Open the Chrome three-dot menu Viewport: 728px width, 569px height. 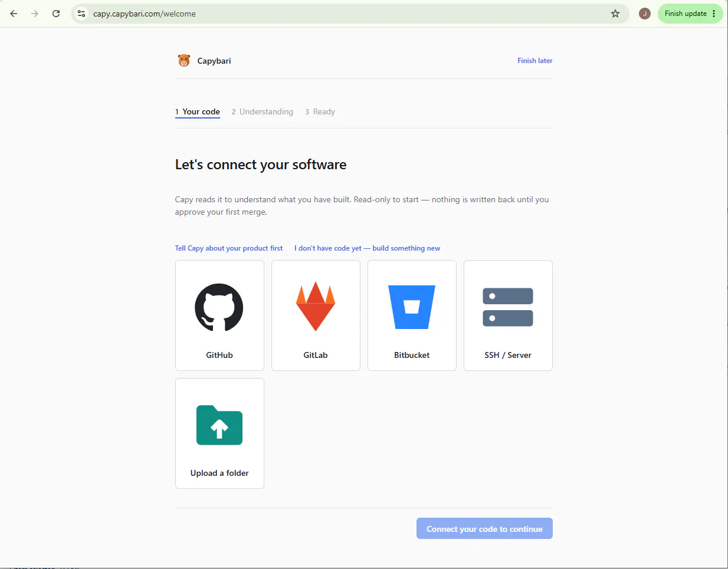point(714,14)
